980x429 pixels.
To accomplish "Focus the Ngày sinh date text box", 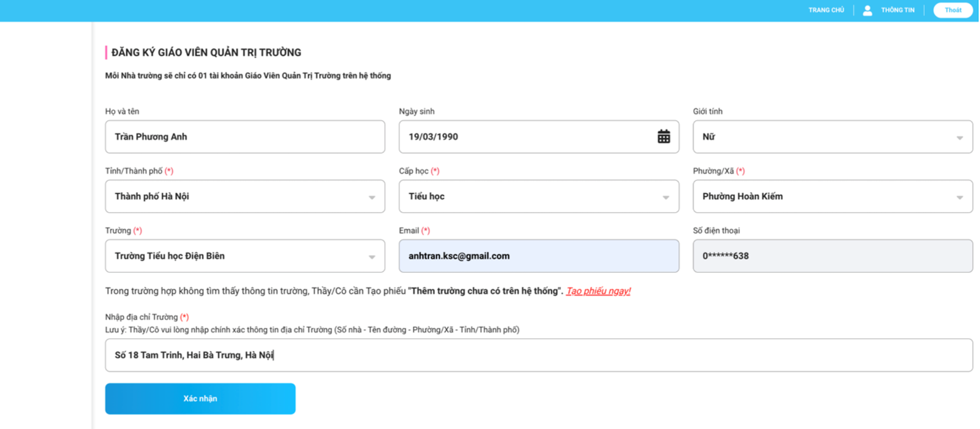I will (527, 137).
